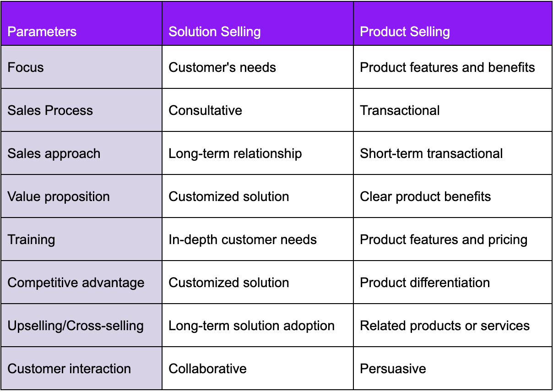Click the Parameters header cell
Screen dimensions: 553x392
(81, 24)
